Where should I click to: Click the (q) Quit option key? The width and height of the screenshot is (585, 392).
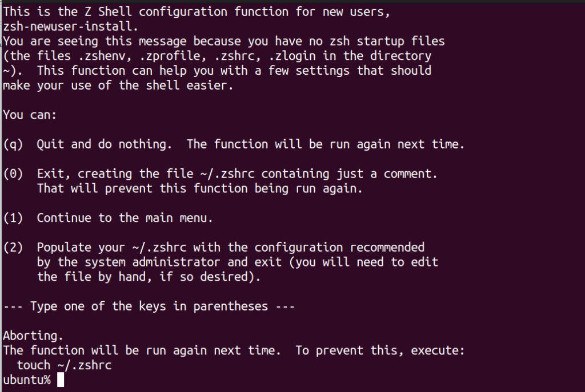[x=13, y=144]
